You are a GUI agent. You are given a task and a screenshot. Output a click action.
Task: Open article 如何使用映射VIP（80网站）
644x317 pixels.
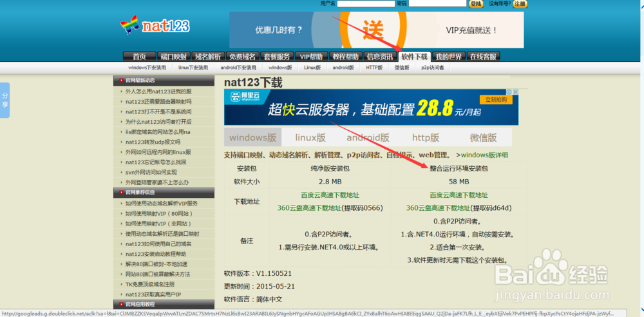[159, 214]
